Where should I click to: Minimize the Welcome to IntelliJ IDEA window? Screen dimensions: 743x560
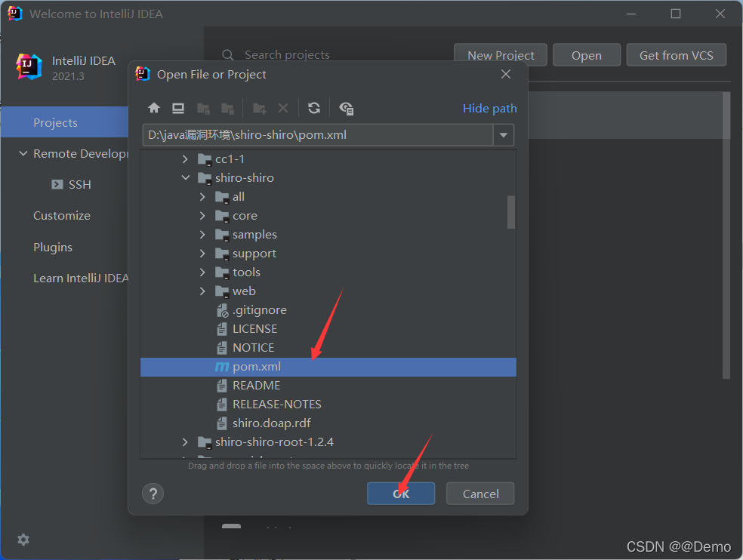(x=631, y=14)
